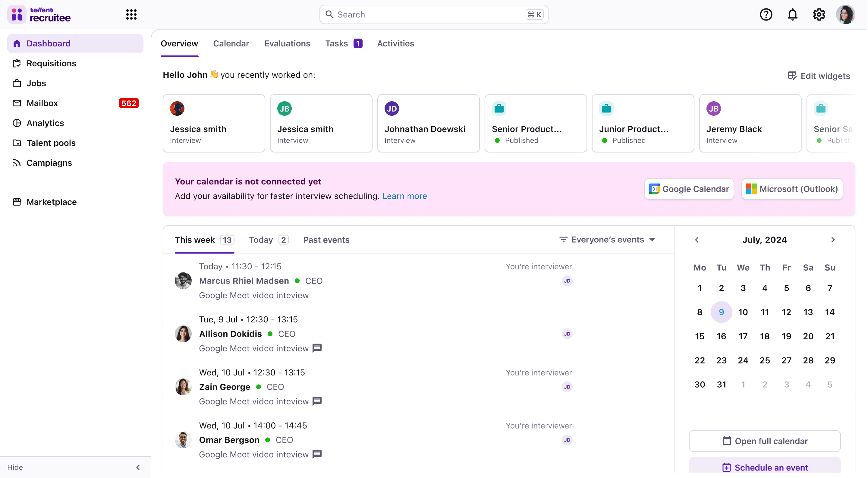Connect Microsoft (Outlook) calendar

[792, 189]
